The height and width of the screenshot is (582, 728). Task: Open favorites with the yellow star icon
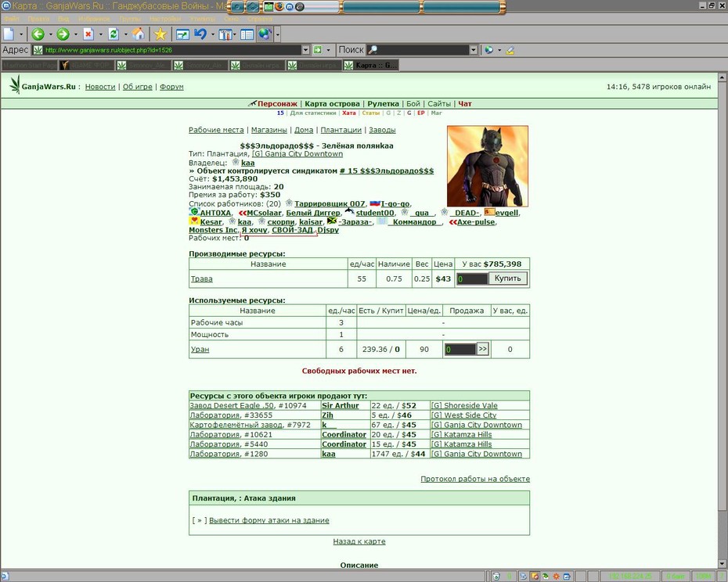tap(160, 34)
